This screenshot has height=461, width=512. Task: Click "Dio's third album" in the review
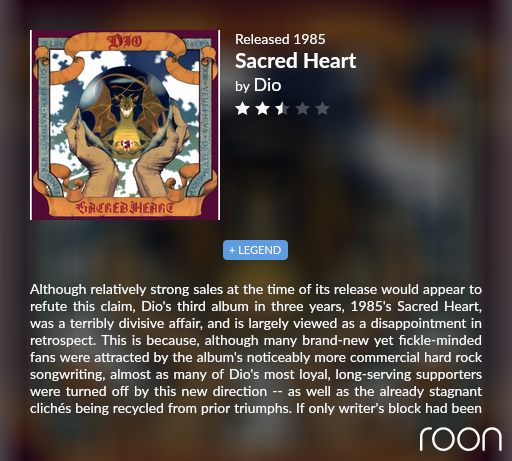coord(195,306)
